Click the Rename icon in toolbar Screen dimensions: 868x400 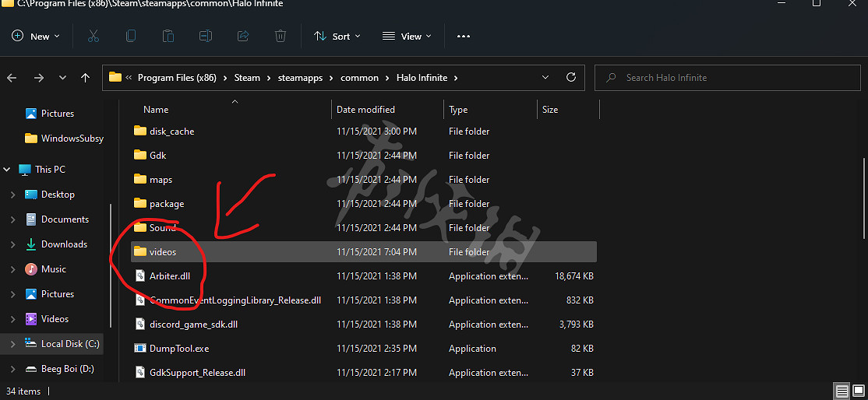tap(206, 36)
